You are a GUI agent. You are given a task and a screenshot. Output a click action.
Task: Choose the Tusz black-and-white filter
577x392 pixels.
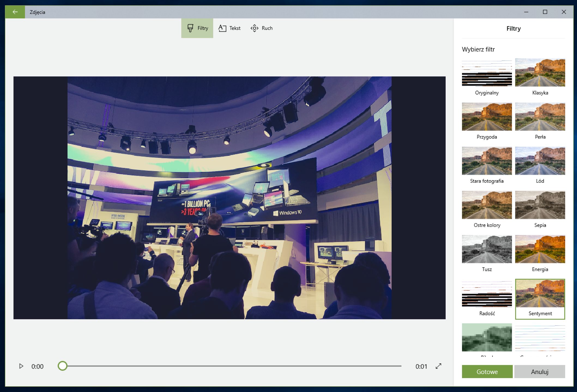(487, 249)
